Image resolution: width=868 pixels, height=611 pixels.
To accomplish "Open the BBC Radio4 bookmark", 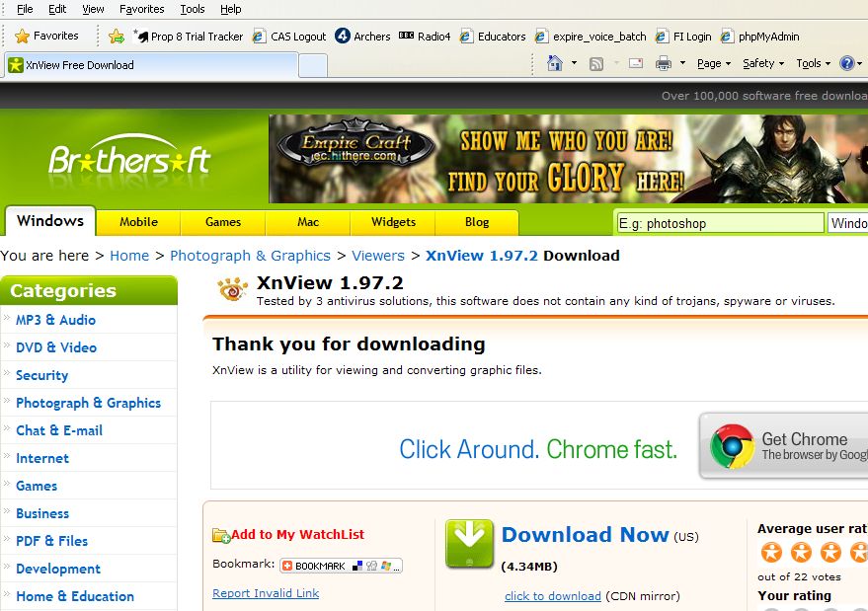I will [x=425, y=37].
